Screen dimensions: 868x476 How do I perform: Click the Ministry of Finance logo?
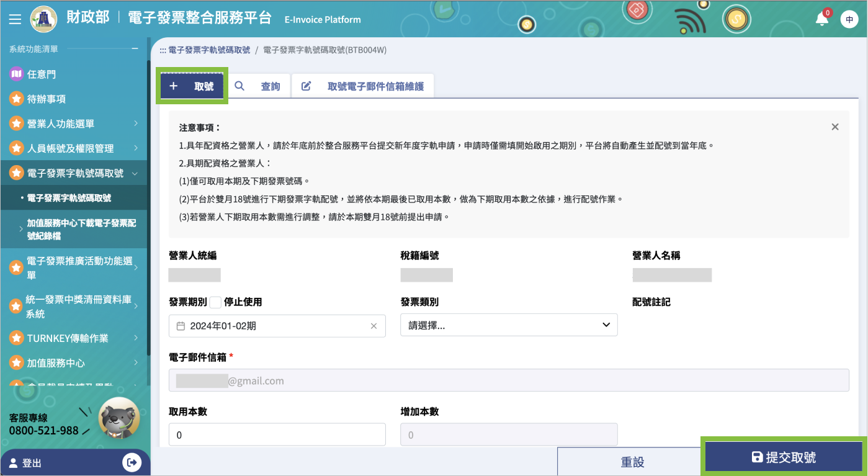click(43, 19)
